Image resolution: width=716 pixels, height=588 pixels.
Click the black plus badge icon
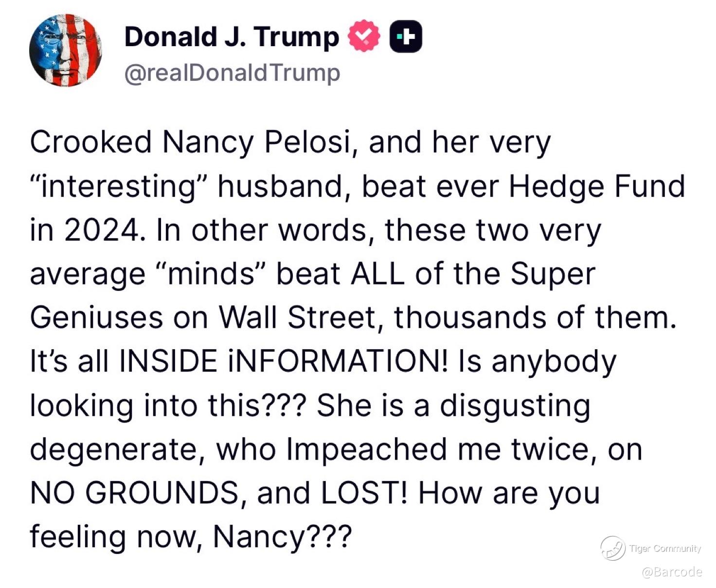(406, 36)
